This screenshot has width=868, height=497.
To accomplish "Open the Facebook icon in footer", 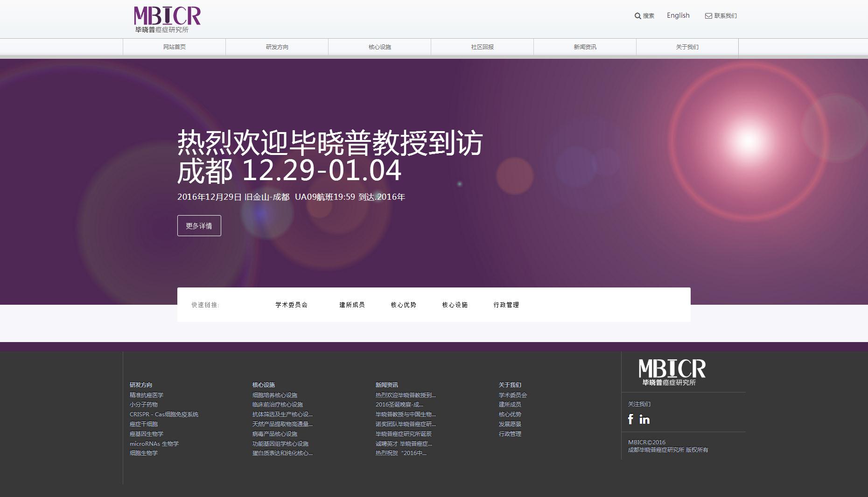I will [630, 419].
